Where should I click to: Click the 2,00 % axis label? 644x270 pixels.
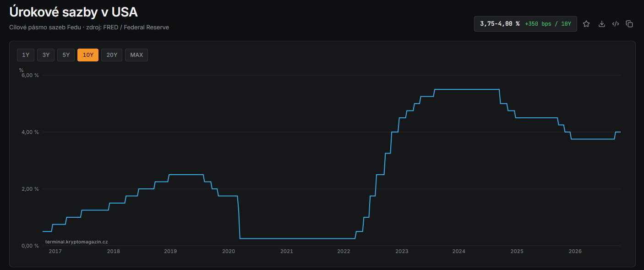pos(30,189)
